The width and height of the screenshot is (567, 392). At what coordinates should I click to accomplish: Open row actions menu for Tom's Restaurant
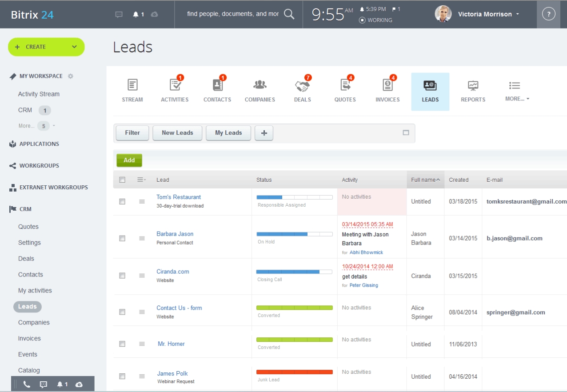(x=142, y=201)
